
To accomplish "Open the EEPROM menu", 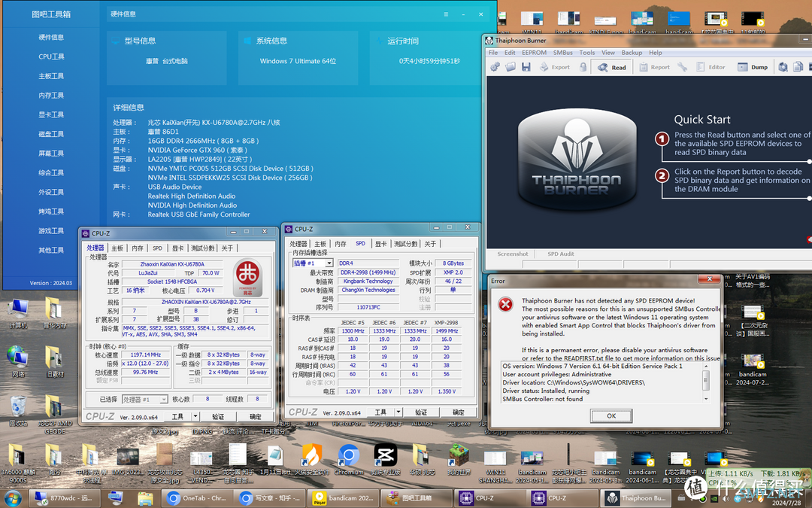I will (x=534, y=53).
